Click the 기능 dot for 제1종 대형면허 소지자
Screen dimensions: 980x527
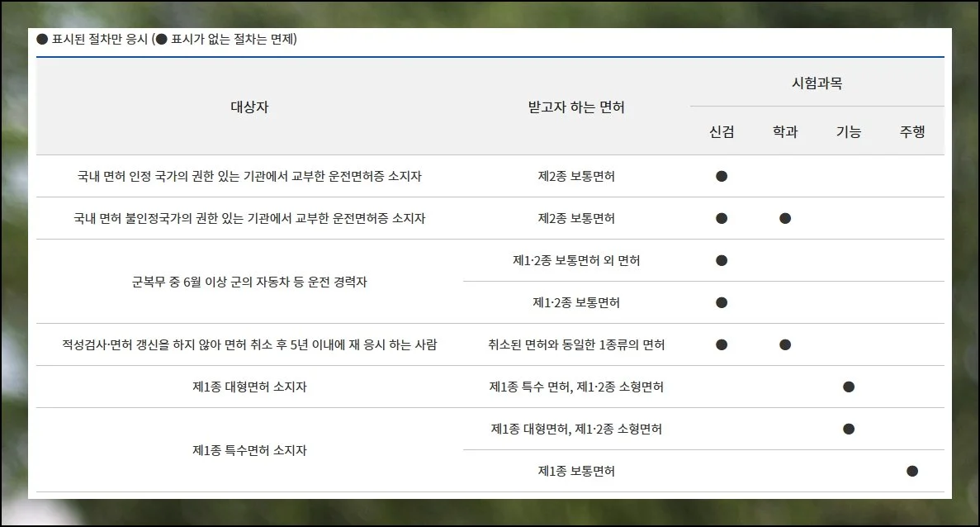[849, 387]
